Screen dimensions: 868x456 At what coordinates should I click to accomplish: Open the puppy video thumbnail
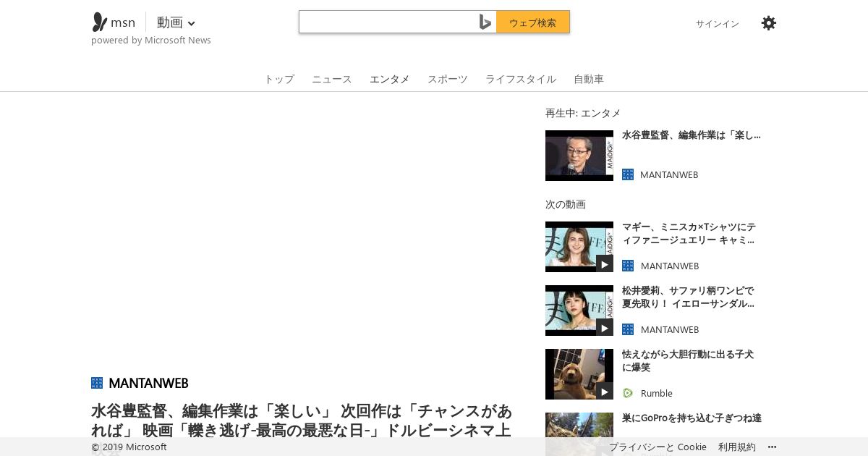pyautogui.click(x=579, y=374)
